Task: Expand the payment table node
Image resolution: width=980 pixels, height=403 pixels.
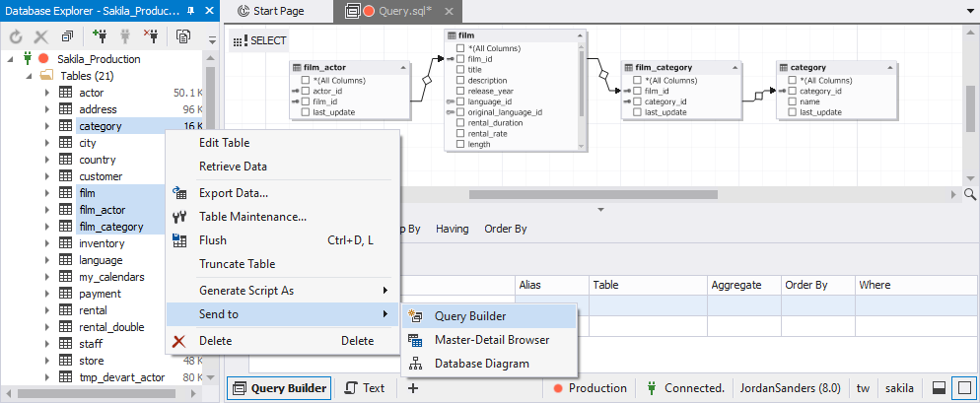Action: [x=47, y=294]
